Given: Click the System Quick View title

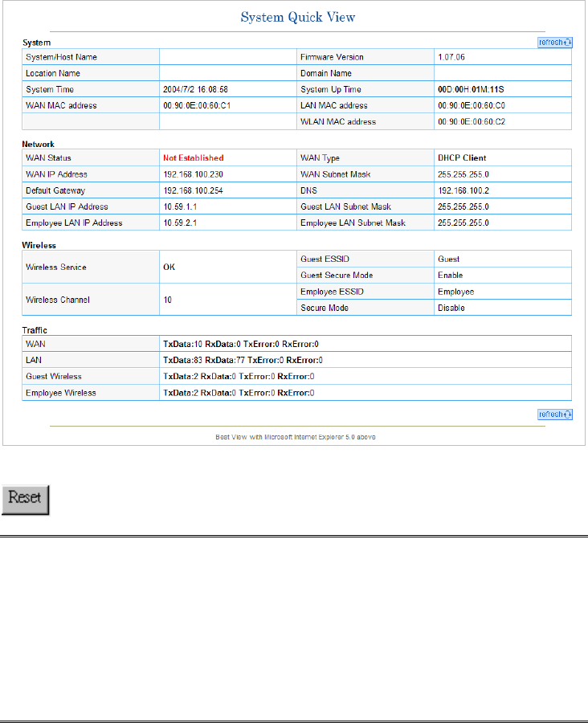Looking at the screenshot, I should click(298, 17).
